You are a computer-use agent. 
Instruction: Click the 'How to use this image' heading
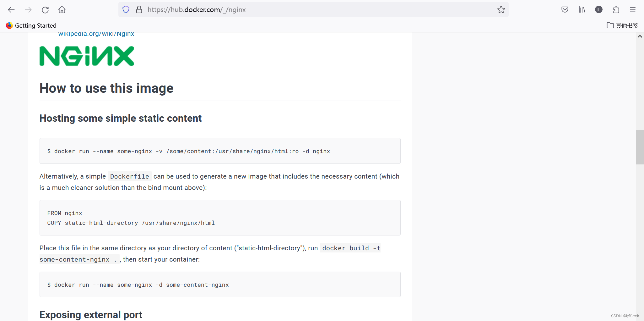pos(106,88)
